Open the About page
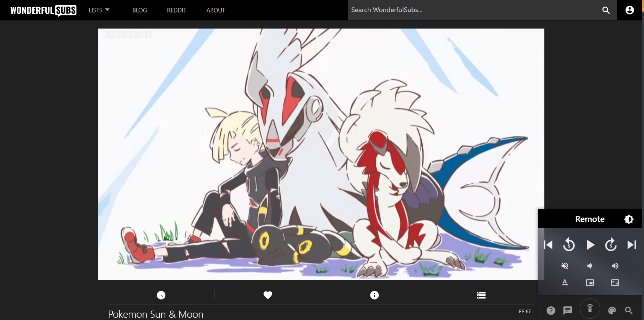The image size is (644, 320). (x=216, y=10)
